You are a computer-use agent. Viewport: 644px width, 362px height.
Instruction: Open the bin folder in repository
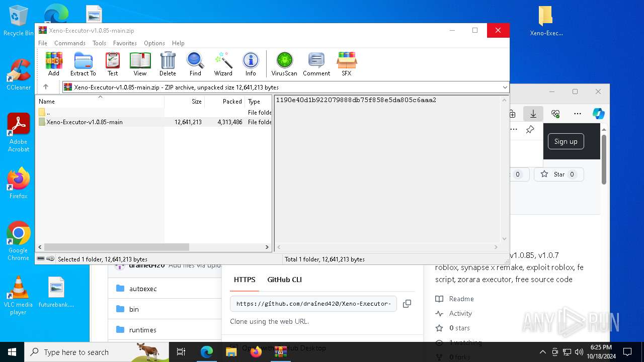coord(134,309)
